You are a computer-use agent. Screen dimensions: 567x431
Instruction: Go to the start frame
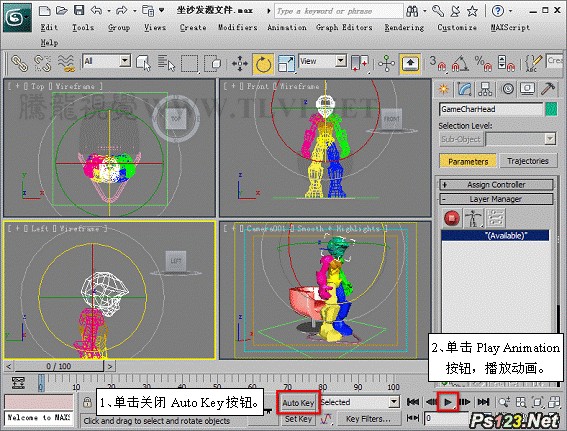click(413, 402)
